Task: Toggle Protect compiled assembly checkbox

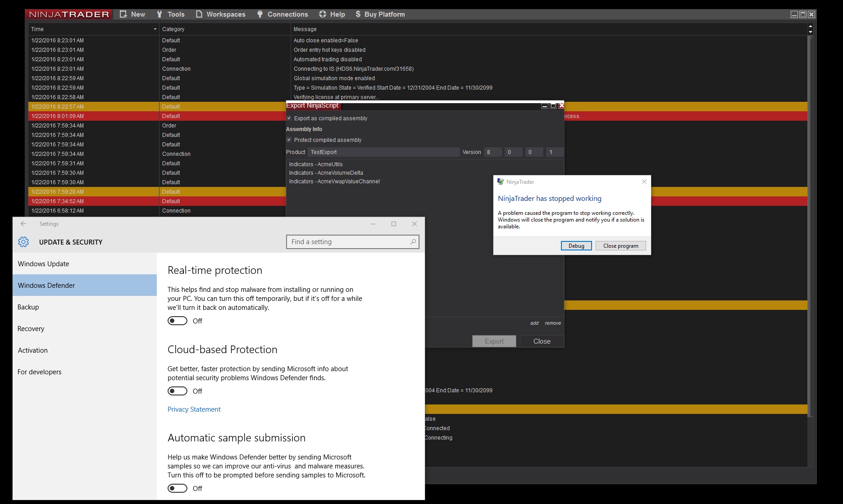Action: (289, 140)
